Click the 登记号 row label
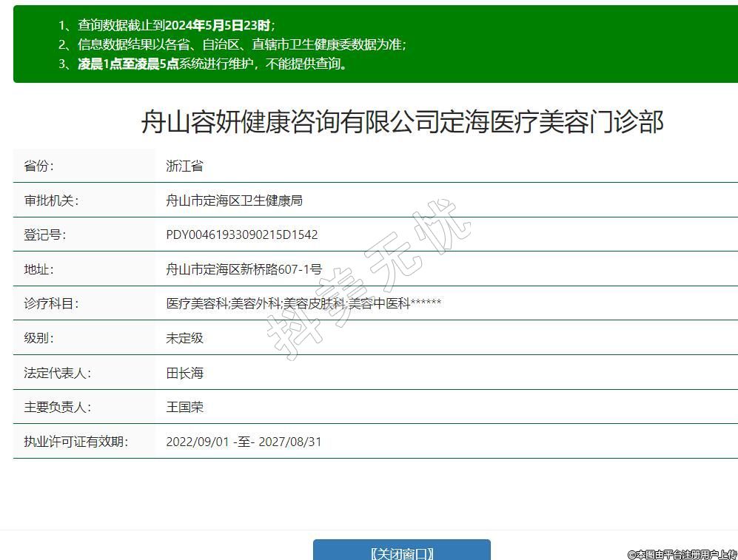 point(45,235)
